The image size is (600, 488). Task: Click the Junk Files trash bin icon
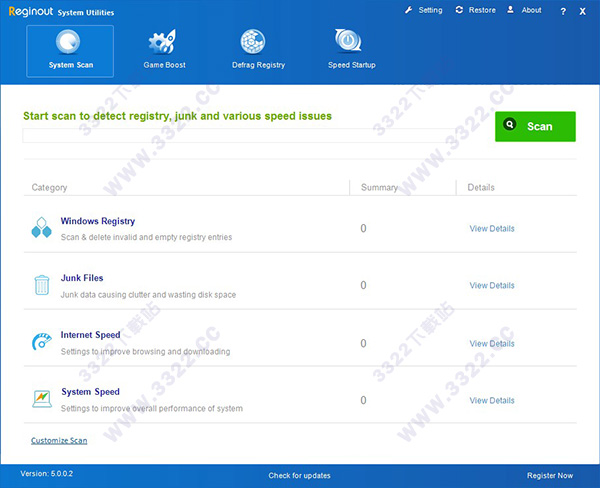click(42, 285)
